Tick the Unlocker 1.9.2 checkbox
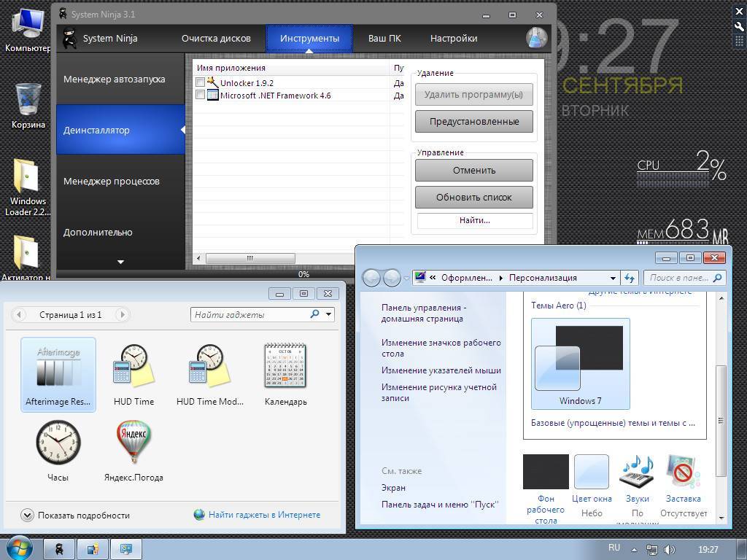The width and height of the screenshot is (747, 560). (200, 82)
